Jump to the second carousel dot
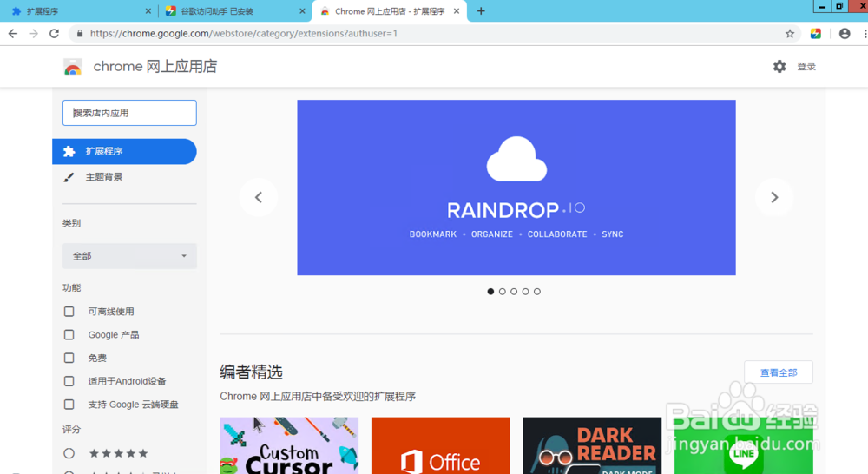 502,292
